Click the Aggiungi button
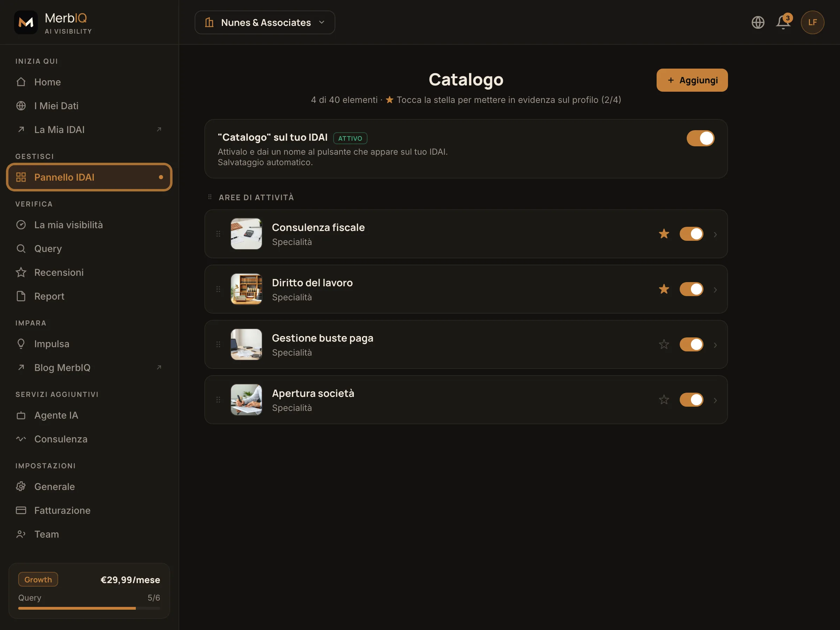Viewport: 840px width, 630px height. 692,80
